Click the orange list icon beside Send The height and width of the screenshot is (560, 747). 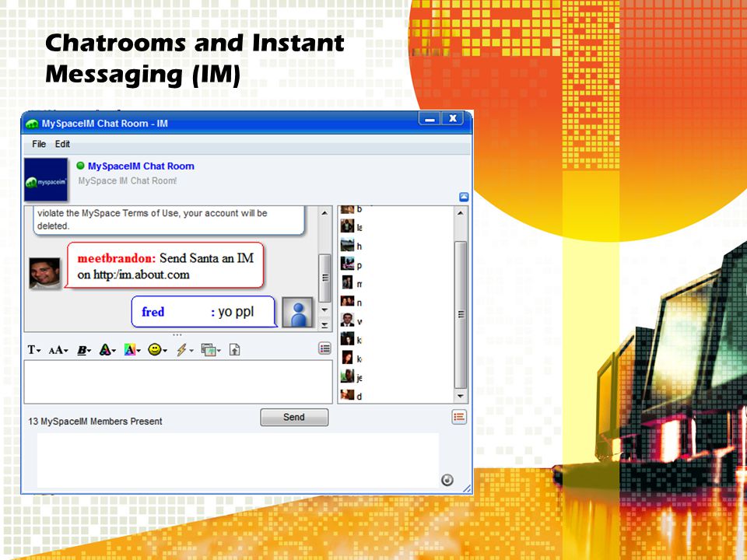pyautogui.click(x=459, y=417)
